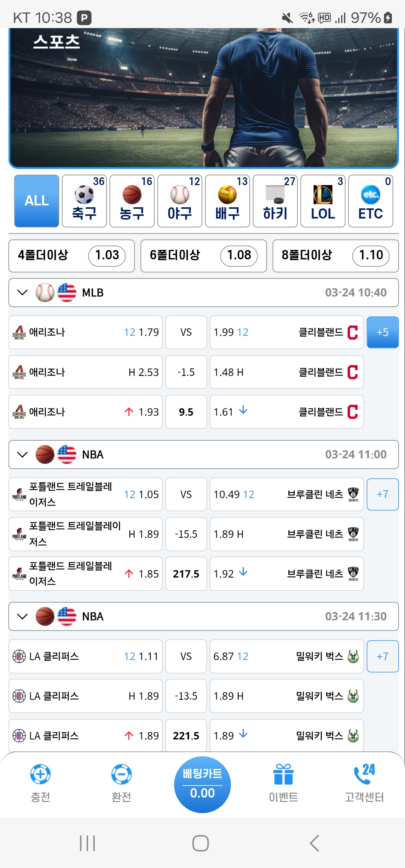The width and height of the screenshot is (405, 868).
Task: Select the blue ALL category tab
Action: pyautogui.click(x=37, y=201)
